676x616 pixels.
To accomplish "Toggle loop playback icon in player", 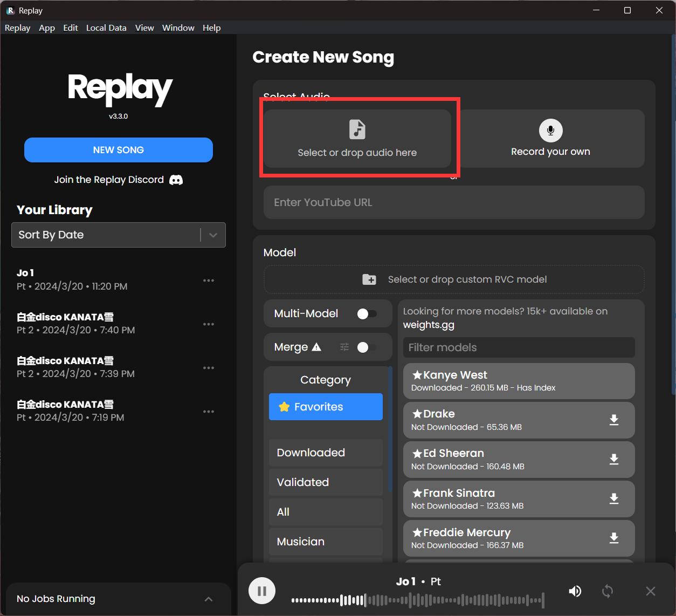I will 608,591.
